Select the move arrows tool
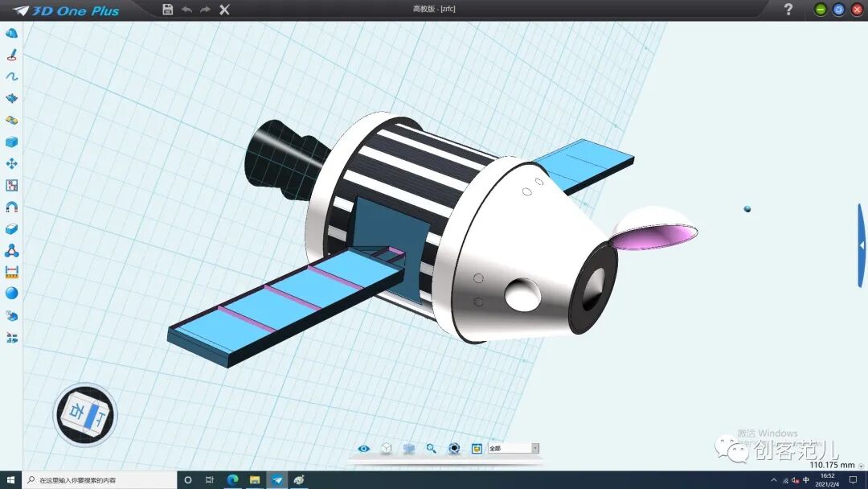The height and width of the screenshot is (489, 868). 11,163
